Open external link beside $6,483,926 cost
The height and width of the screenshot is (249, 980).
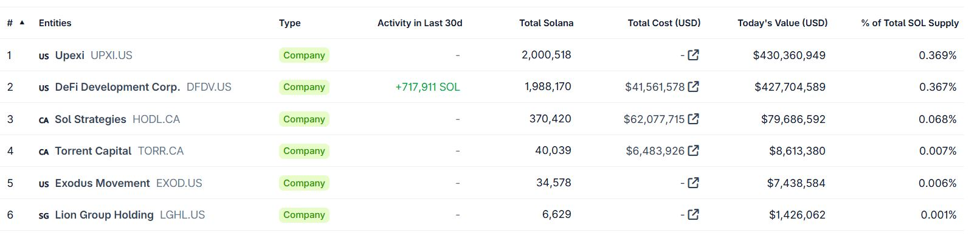tap(693, 151)
